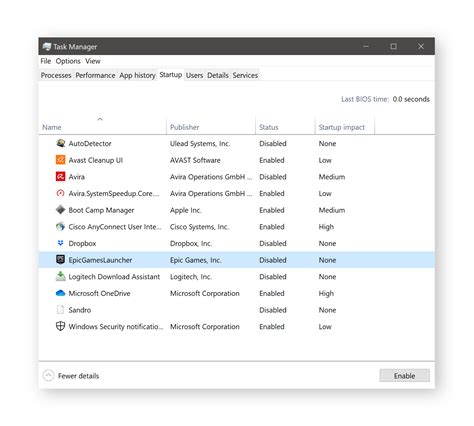474x426 pixels.
Task: Select the Startup tab
Action: pos(171,75)
